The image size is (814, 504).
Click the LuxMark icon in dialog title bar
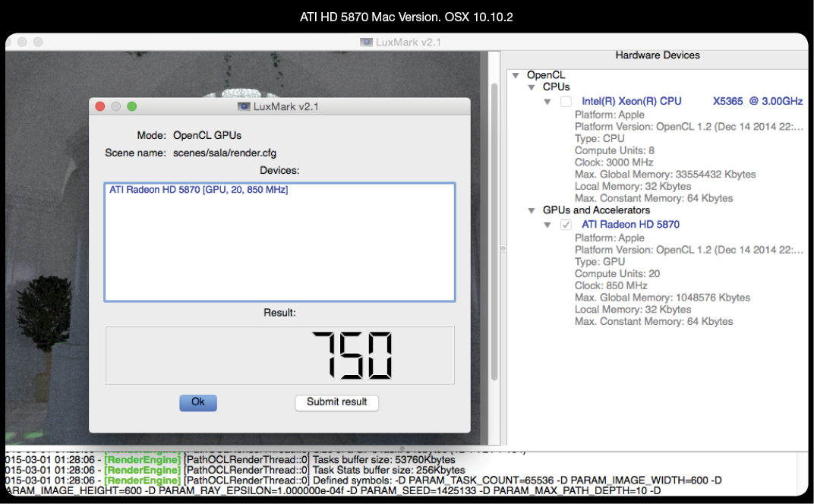(244, 106)
